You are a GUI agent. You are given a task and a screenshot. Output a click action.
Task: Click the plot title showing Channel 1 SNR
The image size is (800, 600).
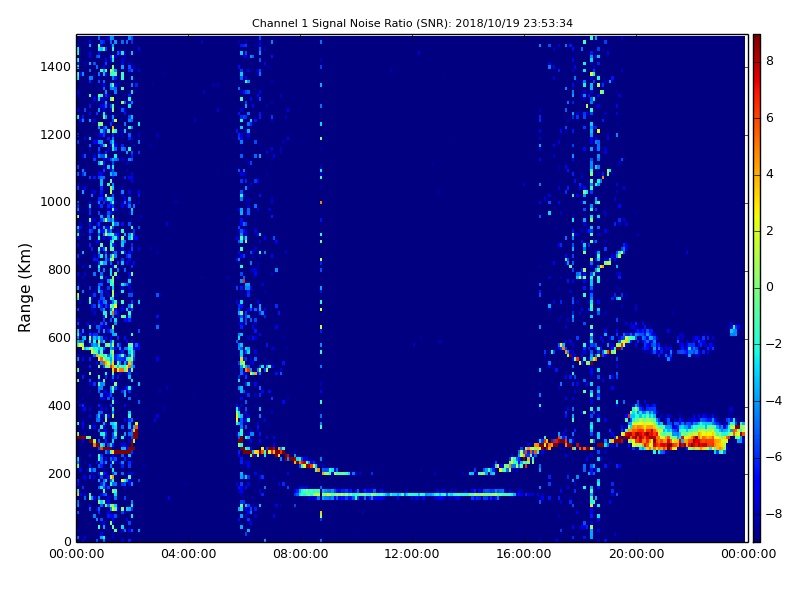point(412,23)
